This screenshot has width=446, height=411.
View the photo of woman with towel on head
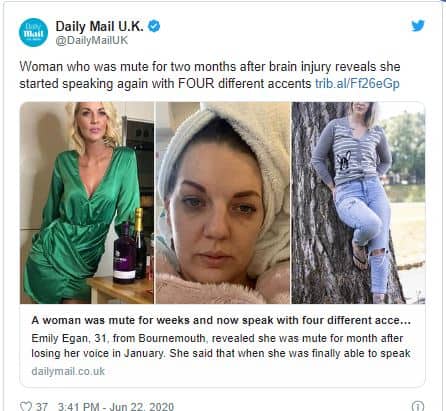pos(223,203)
